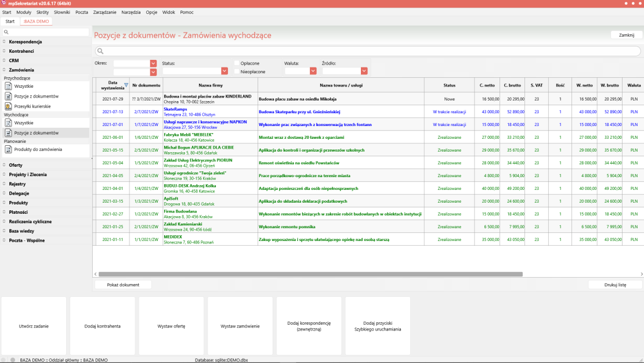This screenshot has height=363, width=644.
Task: Click the mpSekretariat app logo icon
Action: click(x=5, y=3)
